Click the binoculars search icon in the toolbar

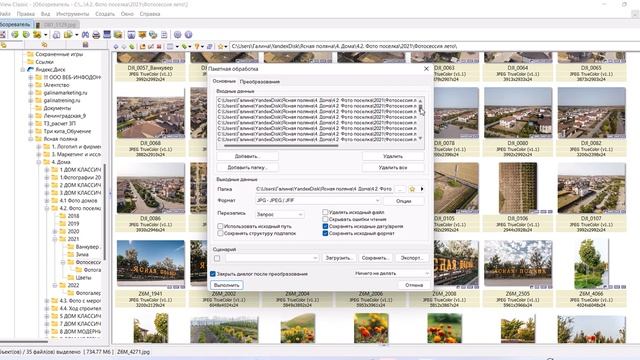point(85,35)
